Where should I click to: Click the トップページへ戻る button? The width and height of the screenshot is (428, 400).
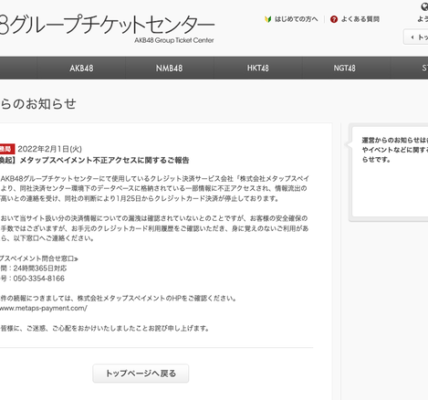pos(141,373)
